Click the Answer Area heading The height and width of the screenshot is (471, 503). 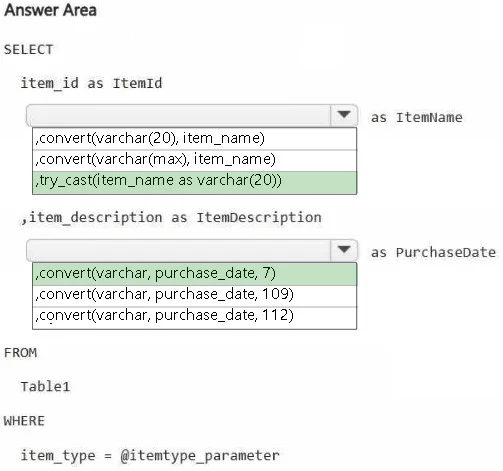click(50, 10)
